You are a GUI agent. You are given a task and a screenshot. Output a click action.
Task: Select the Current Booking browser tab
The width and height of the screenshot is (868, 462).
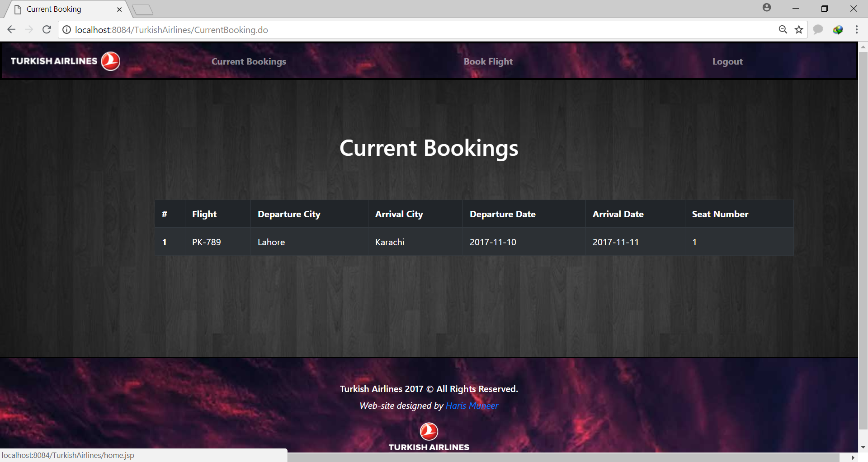pyautogui.click(x=68, y=9)
